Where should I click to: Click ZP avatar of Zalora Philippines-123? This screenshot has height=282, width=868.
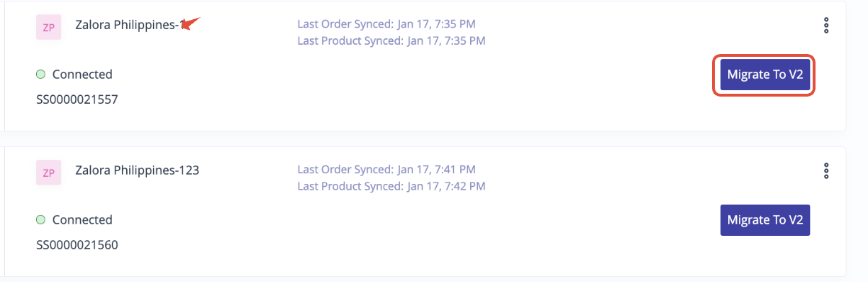point(49,173)
